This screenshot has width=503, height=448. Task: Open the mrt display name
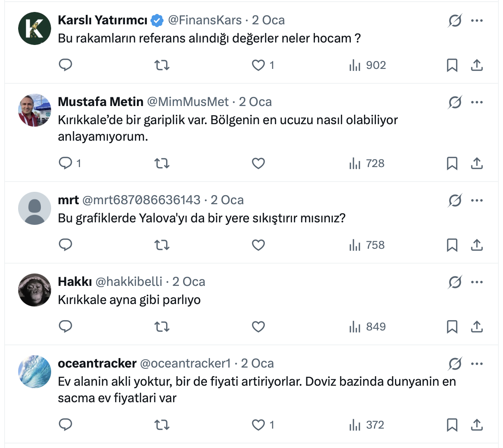(x=68, y=200)
